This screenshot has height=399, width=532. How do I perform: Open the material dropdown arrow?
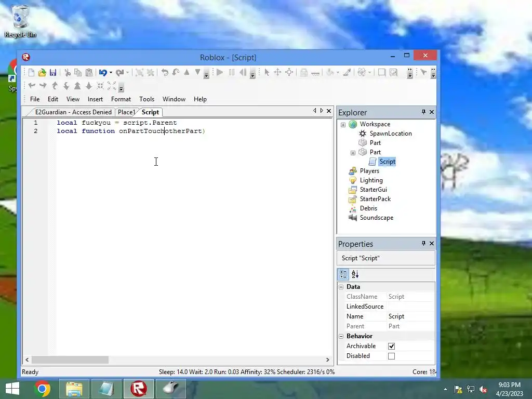[369, 73]
